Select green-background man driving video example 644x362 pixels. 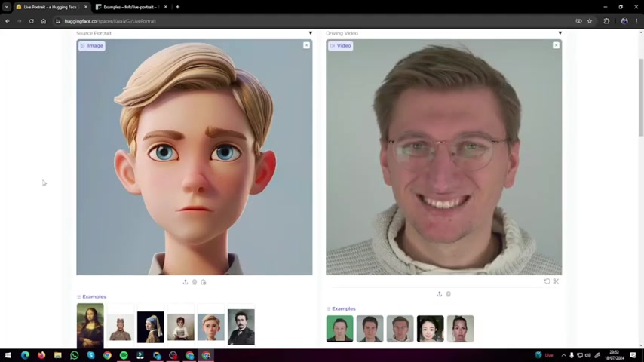(339, 329)
